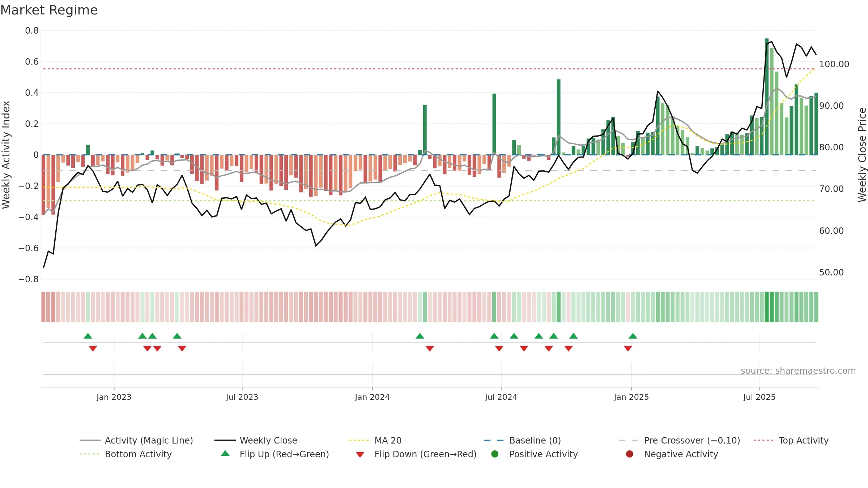Click the Jan 2024 x-axis label

click(x=372, y=397)
